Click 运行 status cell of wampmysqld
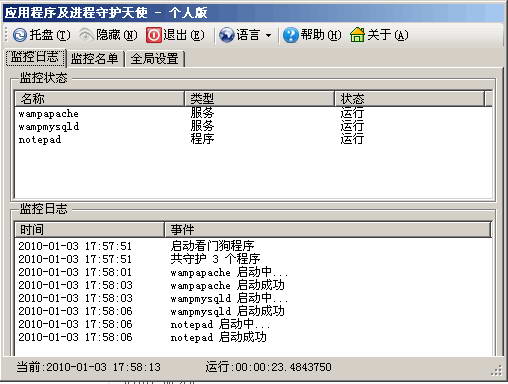 point(352,126)
